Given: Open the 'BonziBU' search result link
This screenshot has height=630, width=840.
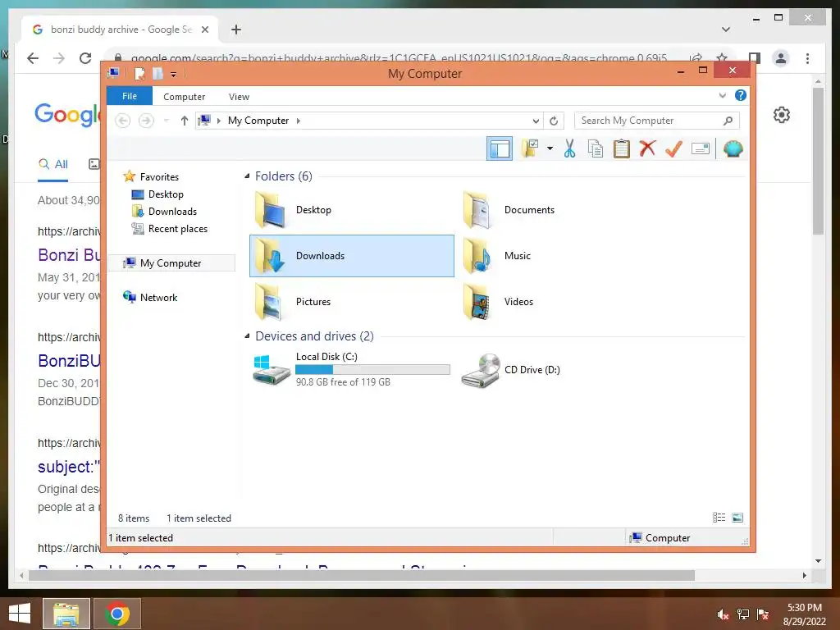Looking at the screenshot, I should [69, 361].
